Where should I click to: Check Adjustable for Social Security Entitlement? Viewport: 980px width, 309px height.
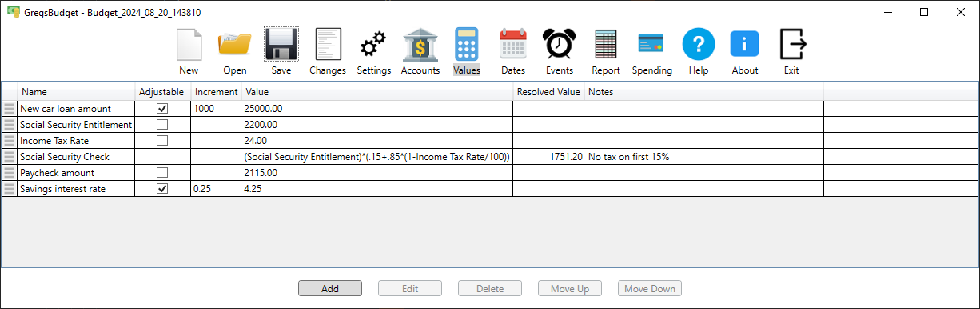click(x=162, y=124)
